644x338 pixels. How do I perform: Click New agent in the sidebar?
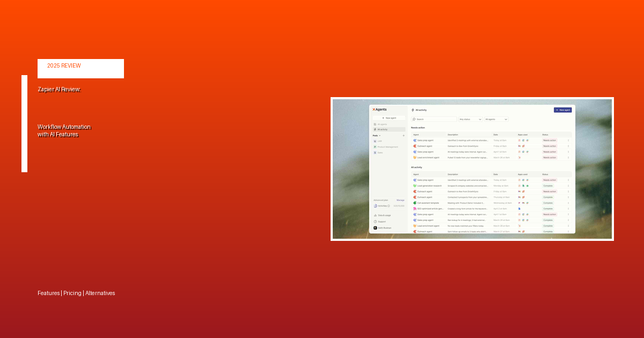pyautogui.click(x=389, y=117)
